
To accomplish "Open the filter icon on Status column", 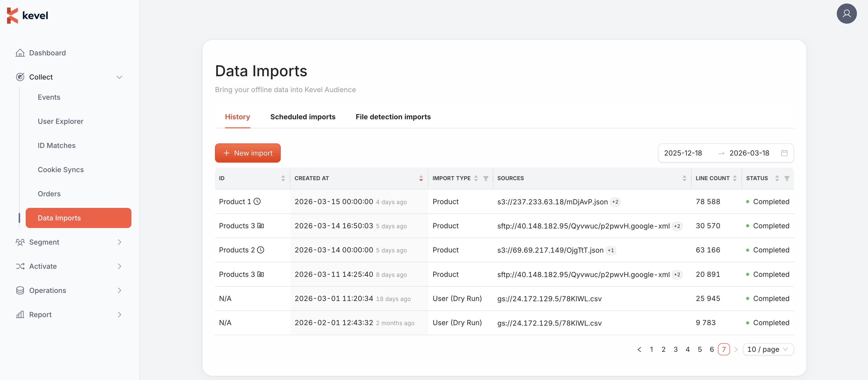I will tap(786, 178).
